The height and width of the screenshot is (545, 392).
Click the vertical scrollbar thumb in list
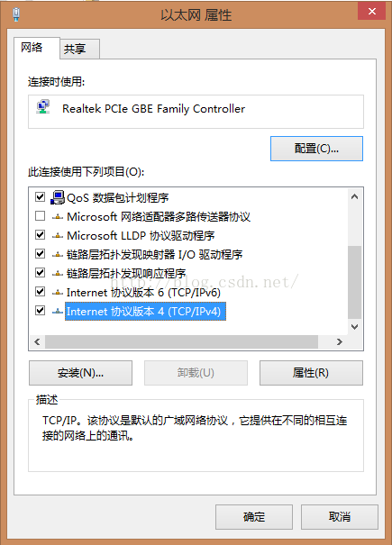point(354,282)
